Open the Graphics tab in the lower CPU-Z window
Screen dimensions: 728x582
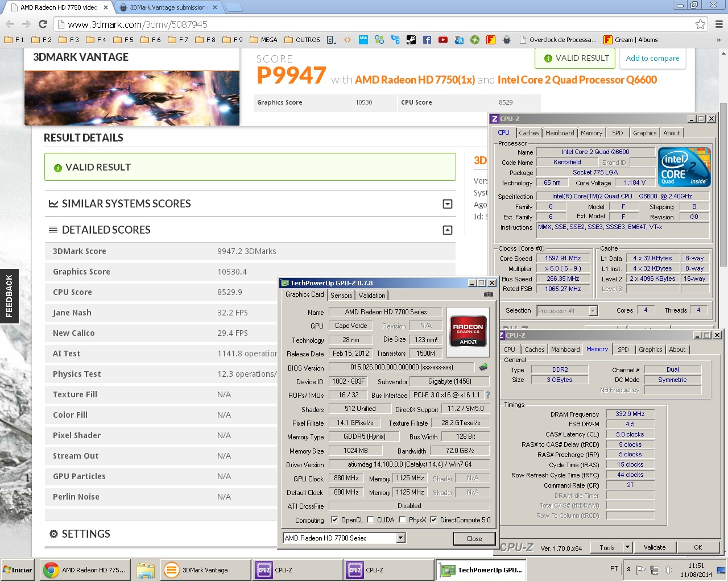[x=650, y=350]
